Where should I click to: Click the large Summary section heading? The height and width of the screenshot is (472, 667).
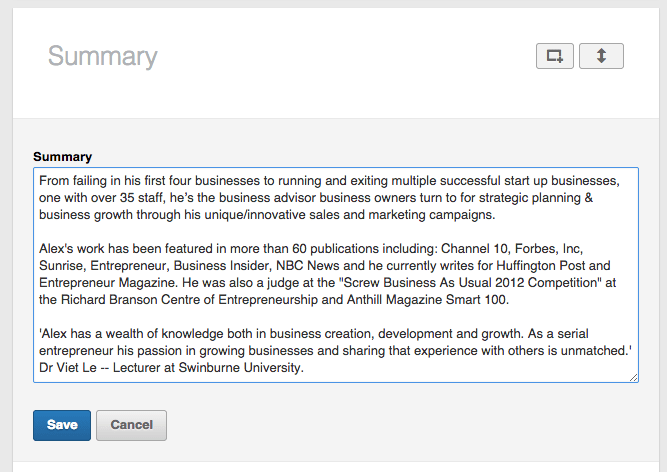[103, 56]
